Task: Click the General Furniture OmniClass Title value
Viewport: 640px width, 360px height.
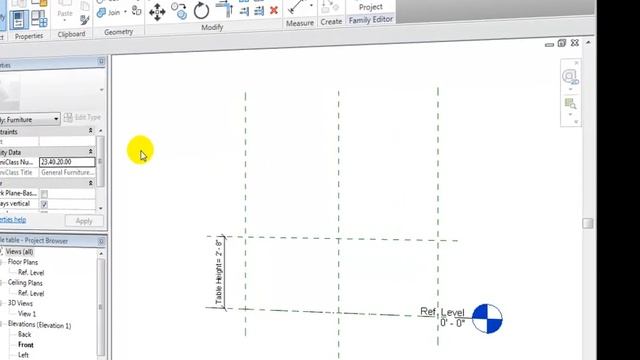Action: [67, 172]
